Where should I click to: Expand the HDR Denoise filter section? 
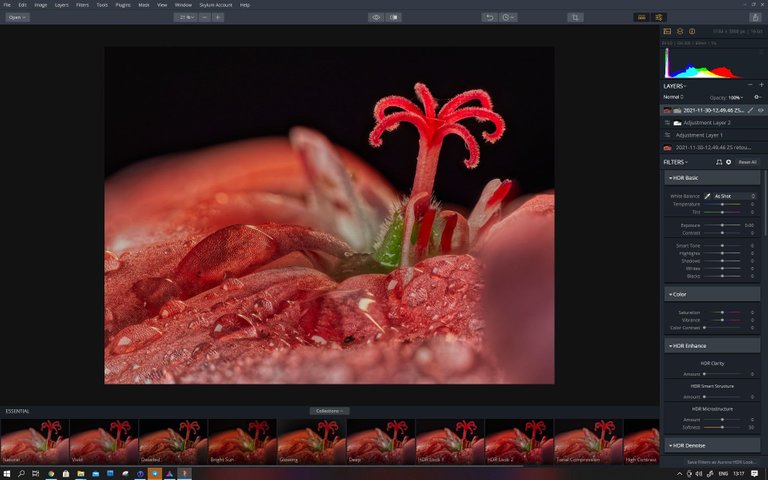(x=712, y=446)
